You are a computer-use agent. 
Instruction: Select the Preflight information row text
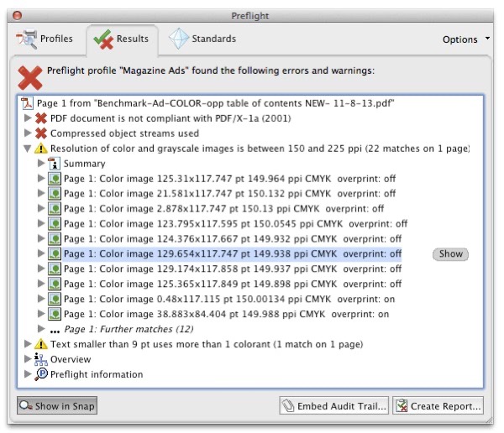click(x=97, y=374)
